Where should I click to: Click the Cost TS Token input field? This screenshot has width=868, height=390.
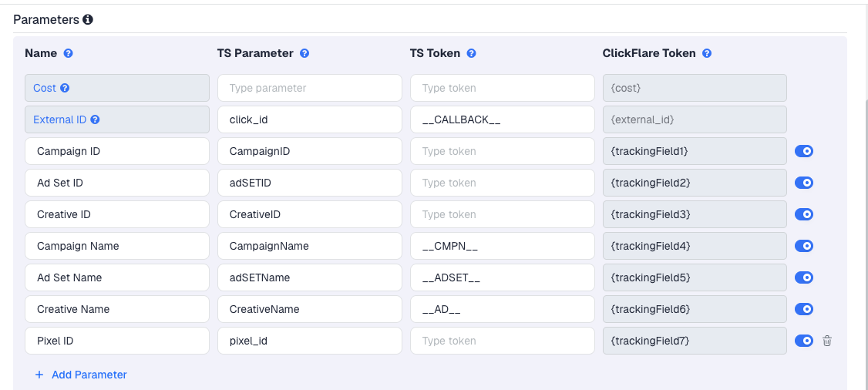(503, 88)
